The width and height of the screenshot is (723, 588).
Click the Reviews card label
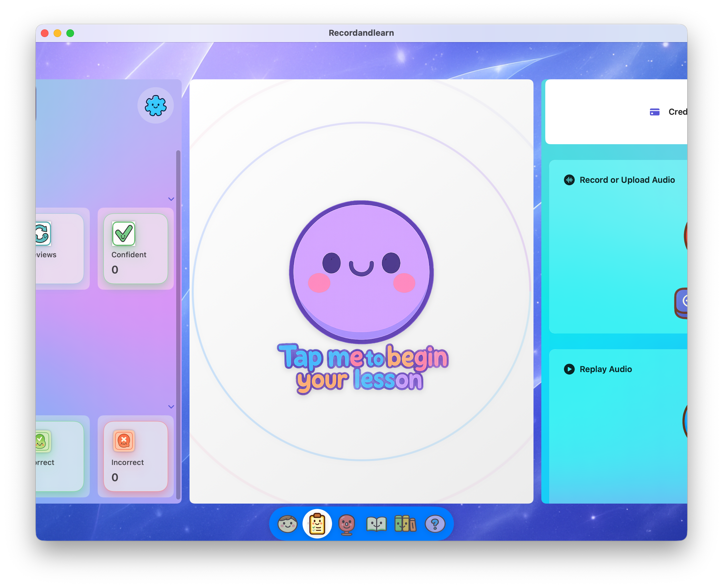click(46, 255)
